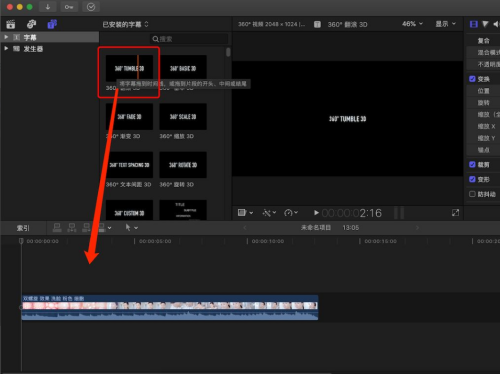Open the tool selector dropdown chevron
The width and height of the screenshot is (500, 374).
pyautogui.click(x=136, y=228)
